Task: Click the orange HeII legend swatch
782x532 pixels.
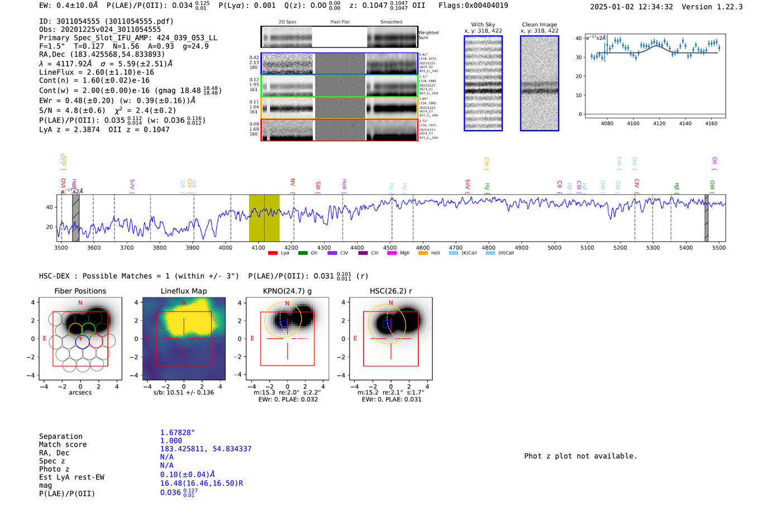Action: [x=423, y=253]
